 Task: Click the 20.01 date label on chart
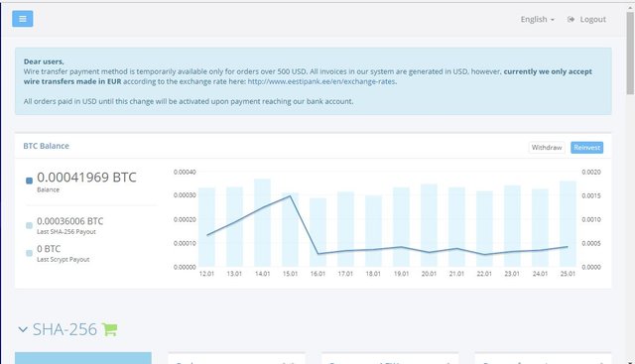tap(429, 274)
